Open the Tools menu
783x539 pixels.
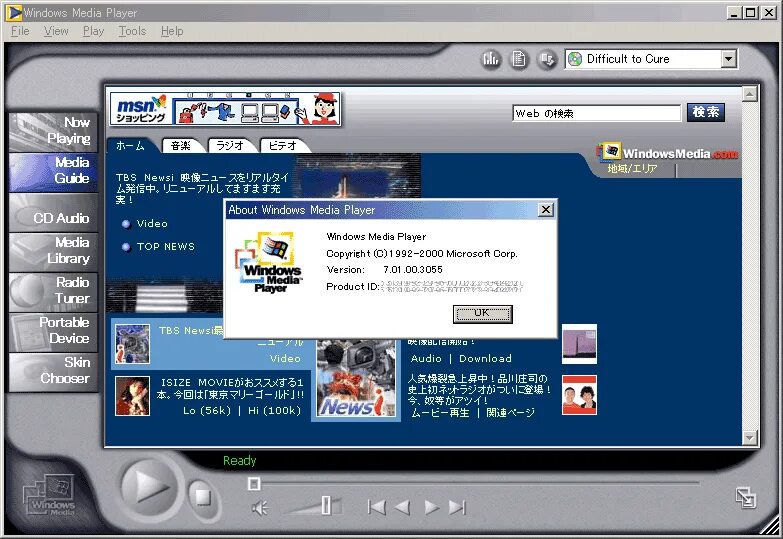pos(132,31)
